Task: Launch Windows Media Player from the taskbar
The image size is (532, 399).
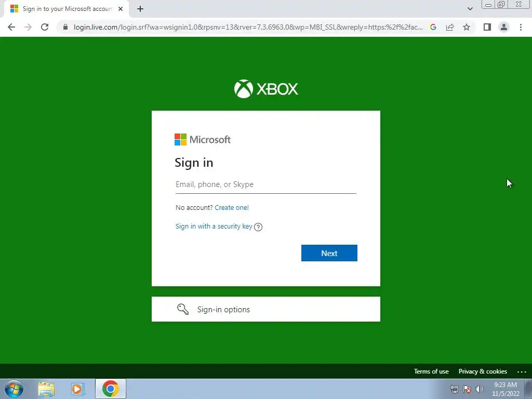Action: pos(77,389)
